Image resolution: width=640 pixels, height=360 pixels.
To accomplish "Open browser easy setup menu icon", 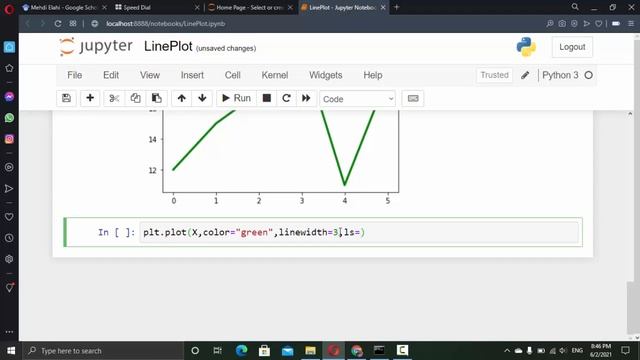I will tap(631, 24).
